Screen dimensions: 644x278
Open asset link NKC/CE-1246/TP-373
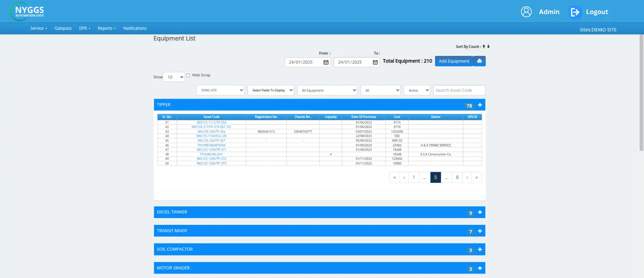(211, 163)
